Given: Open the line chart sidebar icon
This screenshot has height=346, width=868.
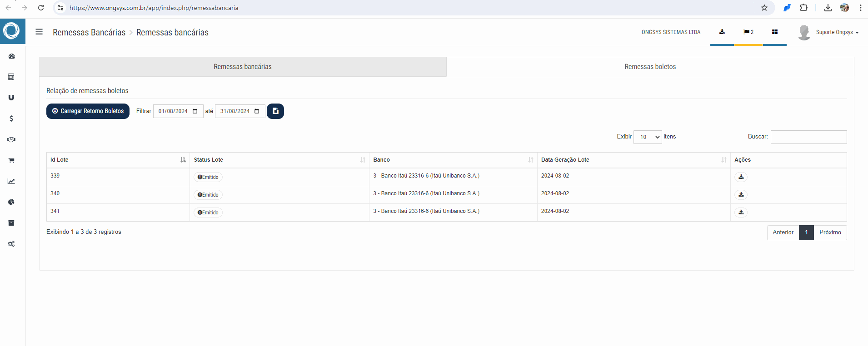Looking at the screenshot, I should (11, 181).
